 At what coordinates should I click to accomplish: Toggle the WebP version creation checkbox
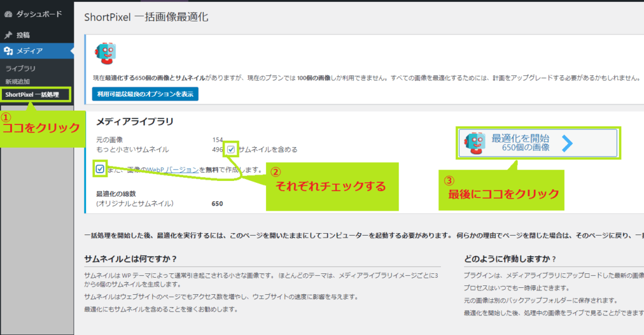pos(100,168)
